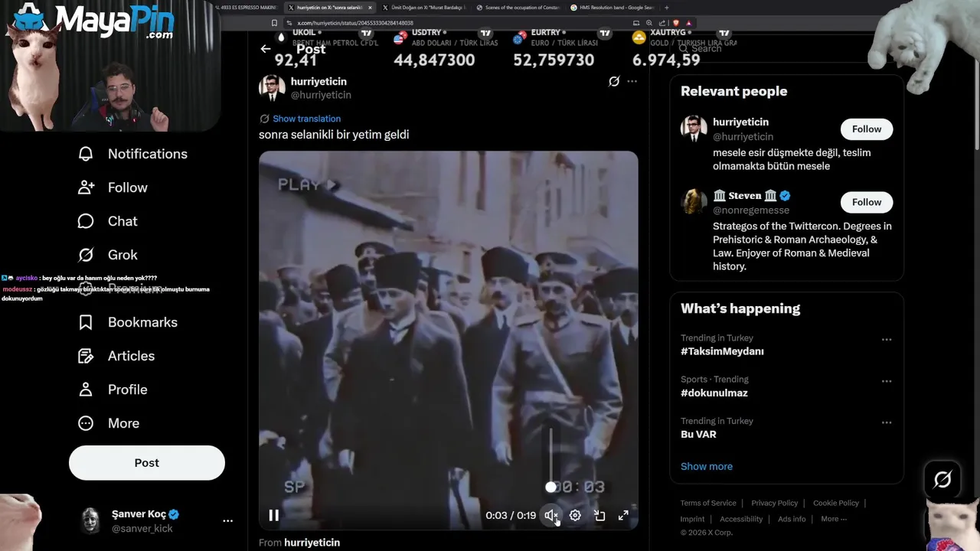Toggle picture-in-picture on the video
Screen dimensions: 980x551
click(x=599, y=516)
